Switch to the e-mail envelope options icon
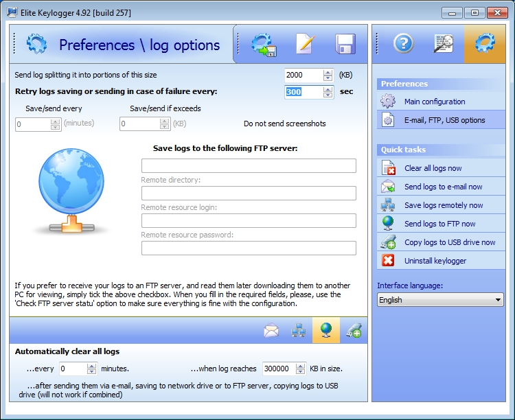 pos(271,331)
